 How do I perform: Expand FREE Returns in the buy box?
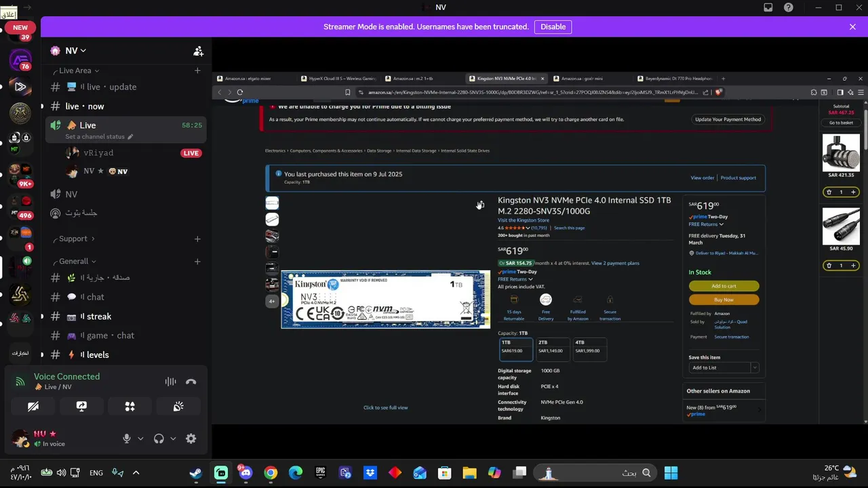706,224
